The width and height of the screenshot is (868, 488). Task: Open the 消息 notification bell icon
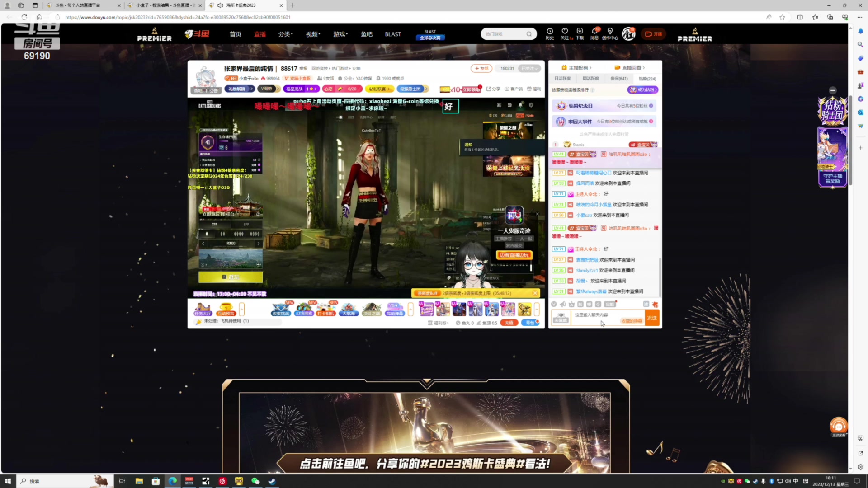coord(595,33)
